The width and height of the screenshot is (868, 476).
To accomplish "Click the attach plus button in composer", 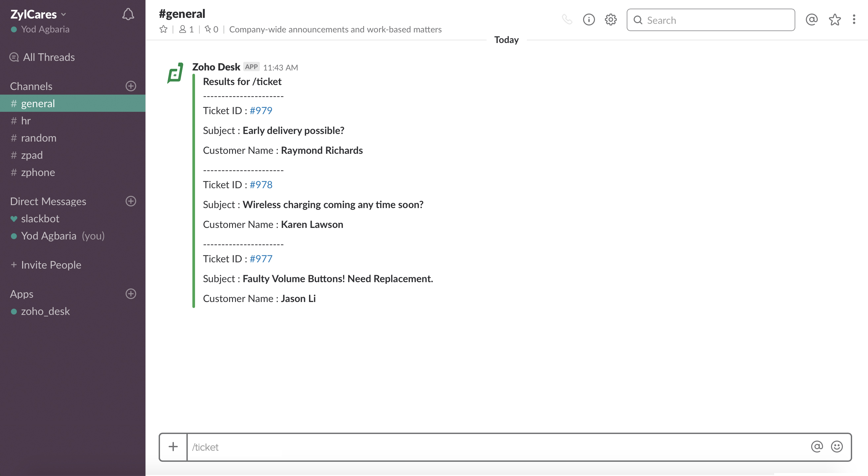I will (x=173, y=447).
